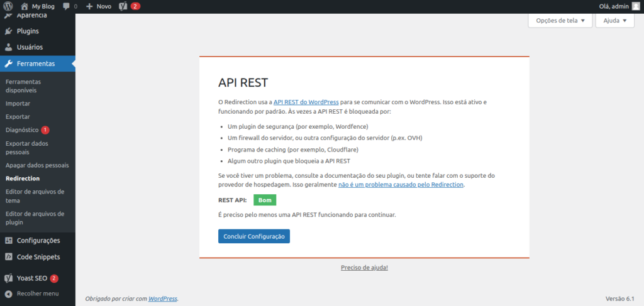Open the Novo add-new menu
This screenshot has width=644, height=306.
coord(98,6)
